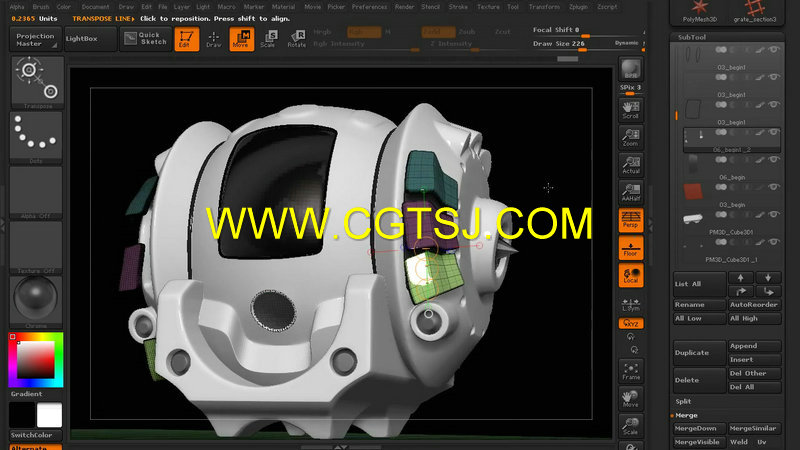Click the AutoReorder button
The height and width of the screenshot is (450, 800).
(x=755, y=305)
